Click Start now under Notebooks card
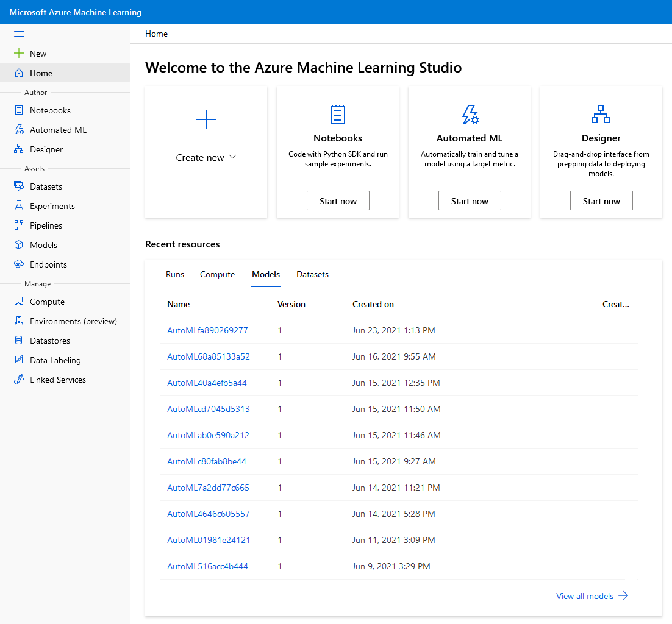The width and height of the screenshot is (672, 624). click(x=338, y=201)
